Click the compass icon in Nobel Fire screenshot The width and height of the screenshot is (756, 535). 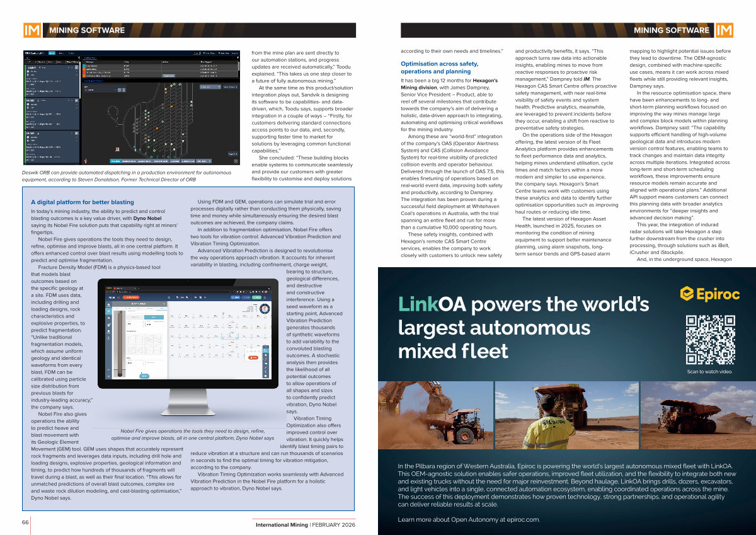(265, 309)
